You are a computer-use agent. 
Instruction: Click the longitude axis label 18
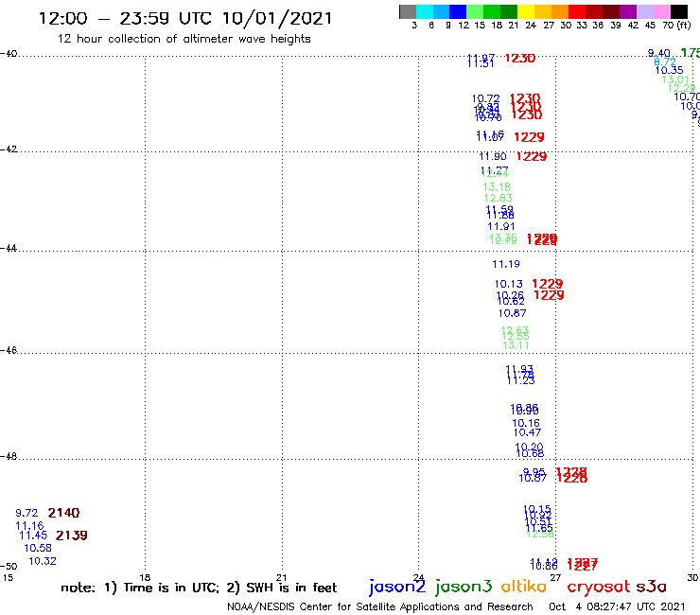(145, 577)
